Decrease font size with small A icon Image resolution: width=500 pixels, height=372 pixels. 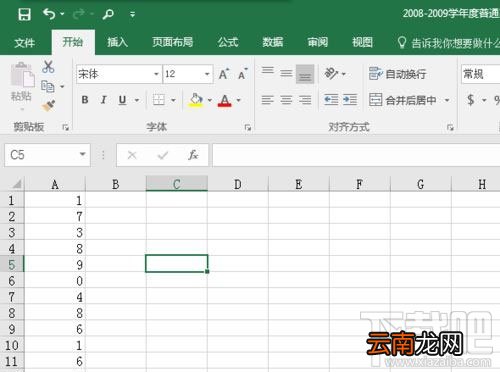point(243,74)
